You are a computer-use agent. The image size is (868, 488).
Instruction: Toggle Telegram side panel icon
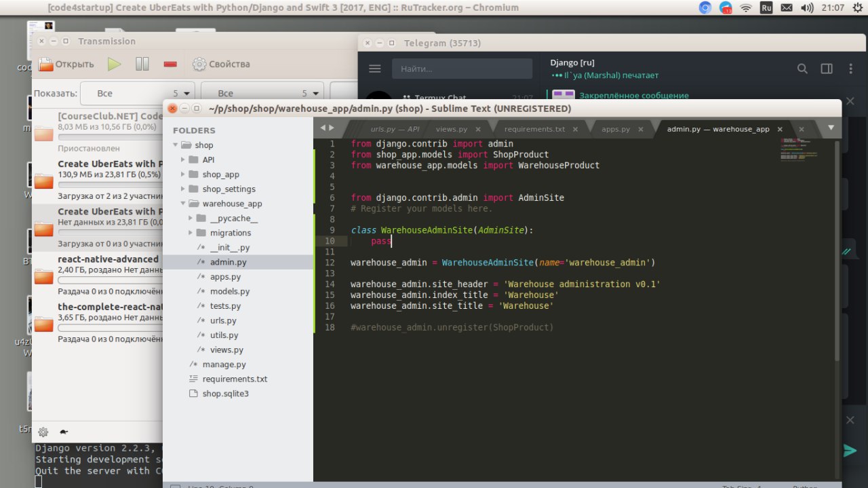(x=827, y=69)
